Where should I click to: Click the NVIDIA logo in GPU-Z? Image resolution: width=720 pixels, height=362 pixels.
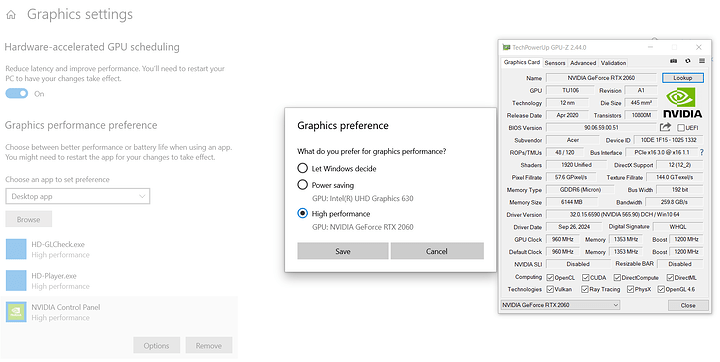click(x=682, y=103)
